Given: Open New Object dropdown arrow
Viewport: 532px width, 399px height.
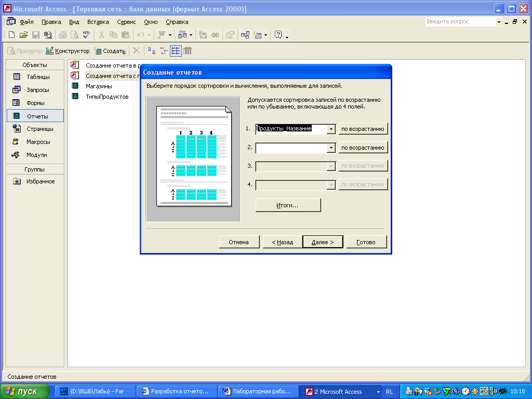Looking at the screenshot, I should 265,35.
